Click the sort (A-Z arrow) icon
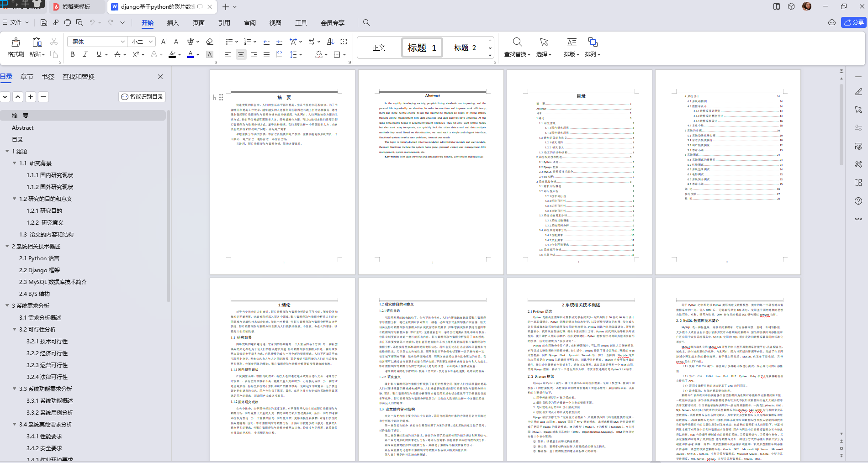 (x=331, y=42)
